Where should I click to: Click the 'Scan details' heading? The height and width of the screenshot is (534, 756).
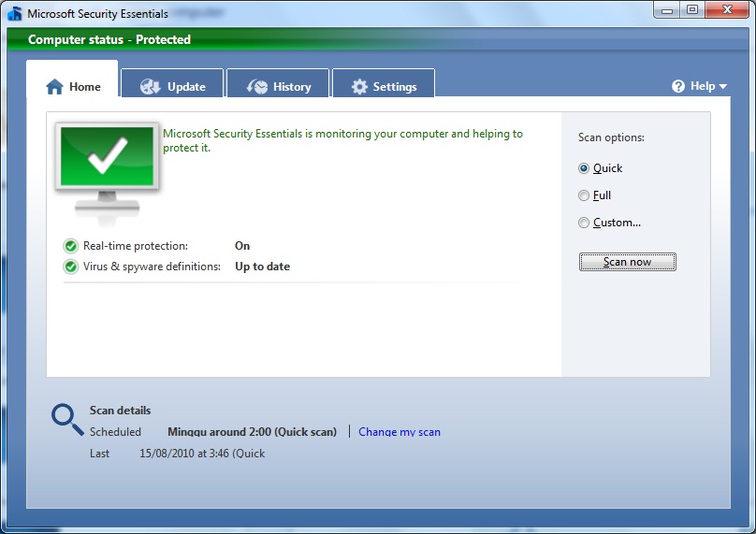(x=120, y=411)
